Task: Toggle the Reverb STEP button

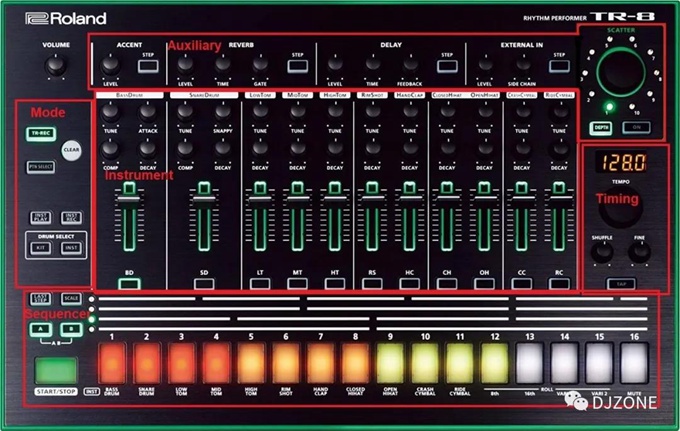Action: [298, 66]
